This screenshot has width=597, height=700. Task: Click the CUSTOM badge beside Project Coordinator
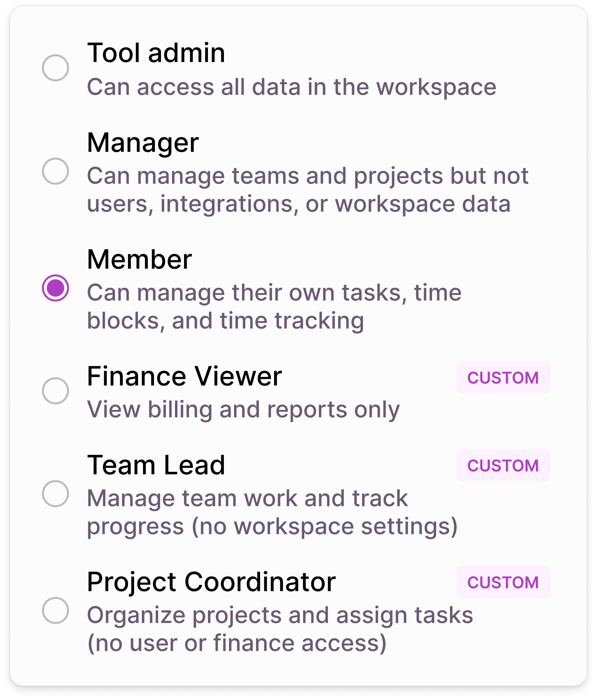pyautogui.click(x=503, y=582)
